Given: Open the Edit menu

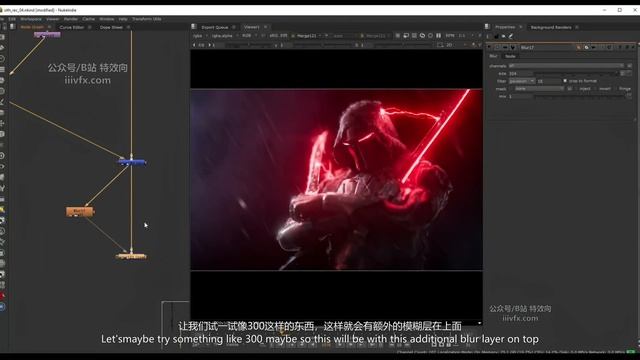Looking at the screenshot, I should [12, 19].
